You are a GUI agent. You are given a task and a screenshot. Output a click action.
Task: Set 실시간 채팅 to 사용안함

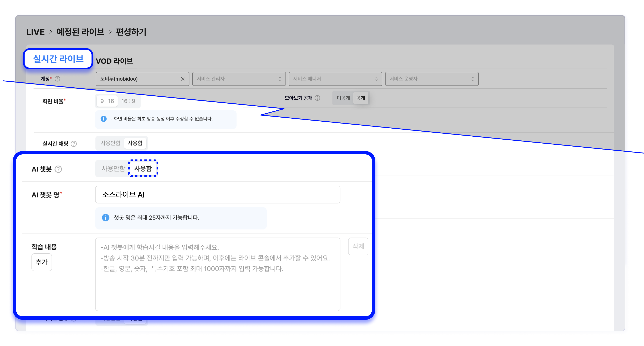point(111,143)
